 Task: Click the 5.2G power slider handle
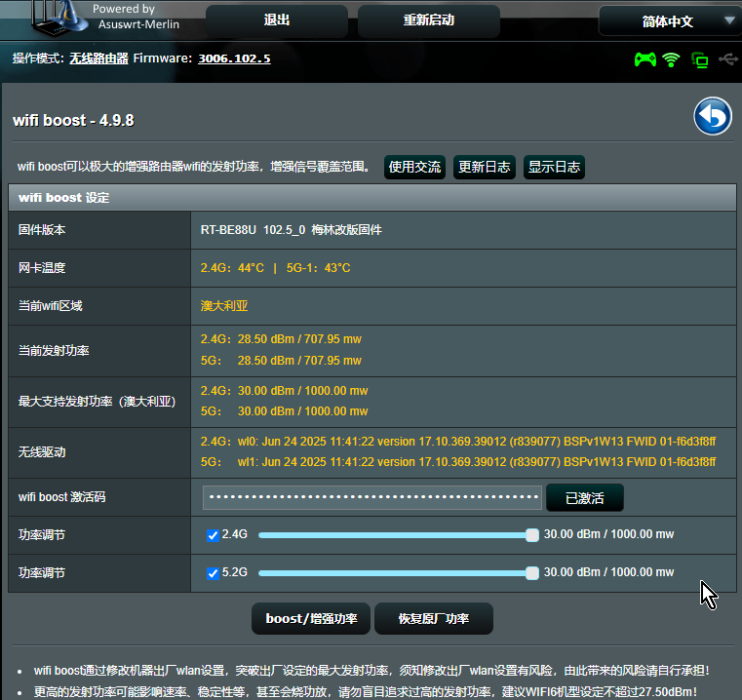click(531, 573)
